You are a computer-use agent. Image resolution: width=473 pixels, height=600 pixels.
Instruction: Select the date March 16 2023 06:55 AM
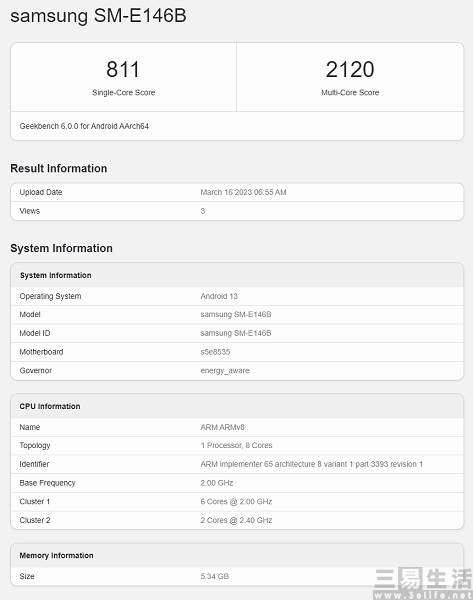click(x=243, y=192)
